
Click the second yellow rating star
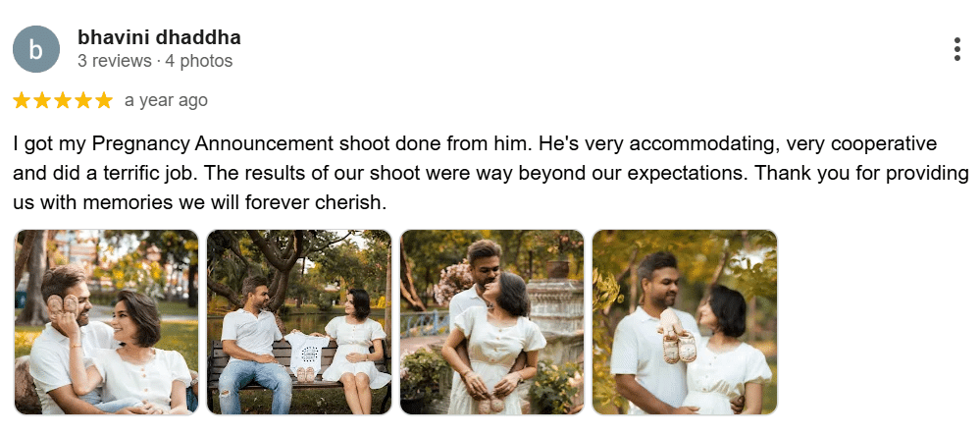tap(42, 100)
